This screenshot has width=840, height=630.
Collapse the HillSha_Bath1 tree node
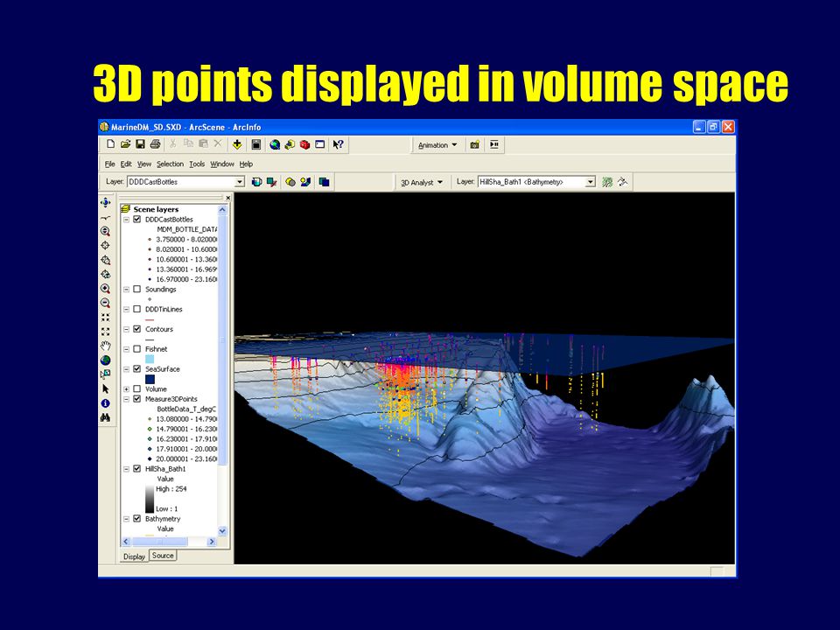coord(127,469)
